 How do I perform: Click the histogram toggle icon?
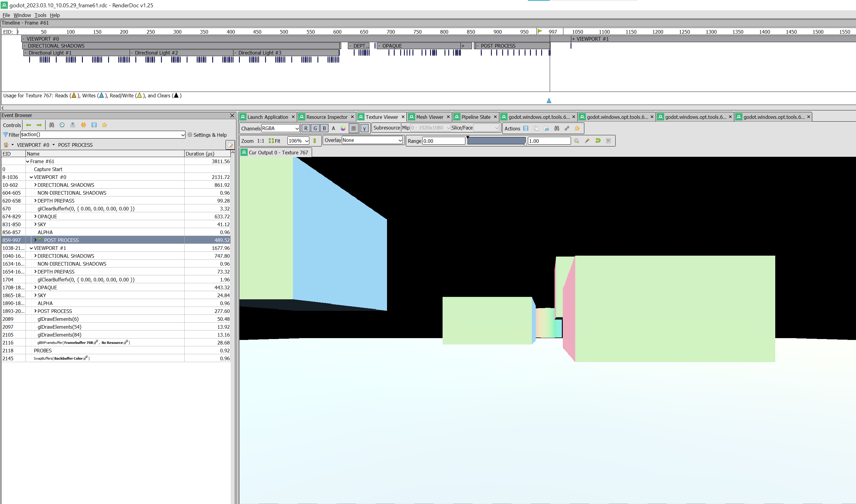pos(609,141)
